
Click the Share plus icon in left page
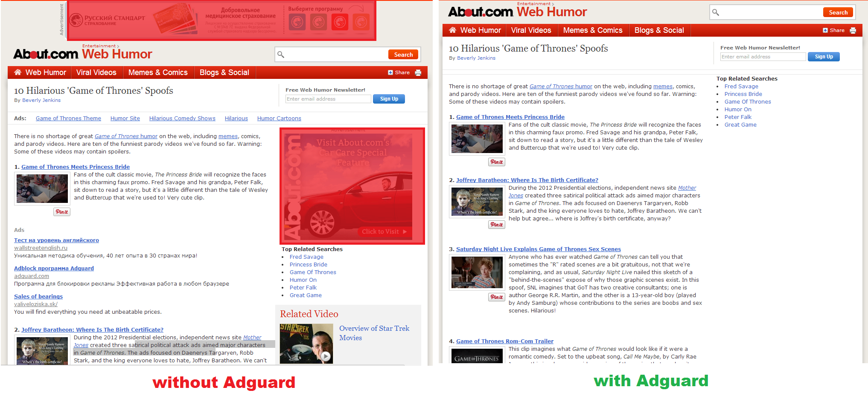pos(390,72)
